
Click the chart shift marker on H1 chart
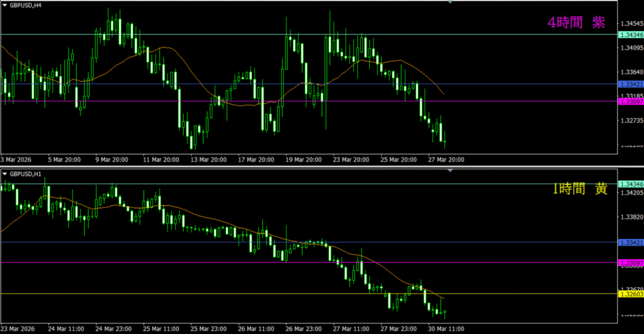point(450,171)
